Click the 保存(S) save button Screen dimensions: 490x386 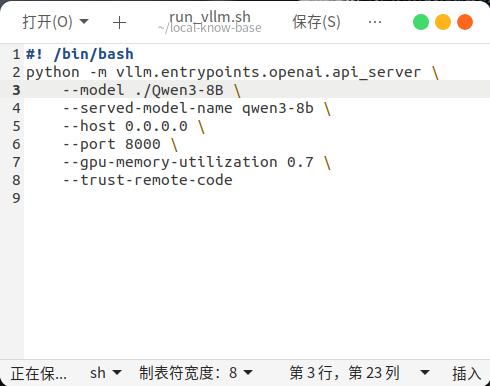point(316,22)
